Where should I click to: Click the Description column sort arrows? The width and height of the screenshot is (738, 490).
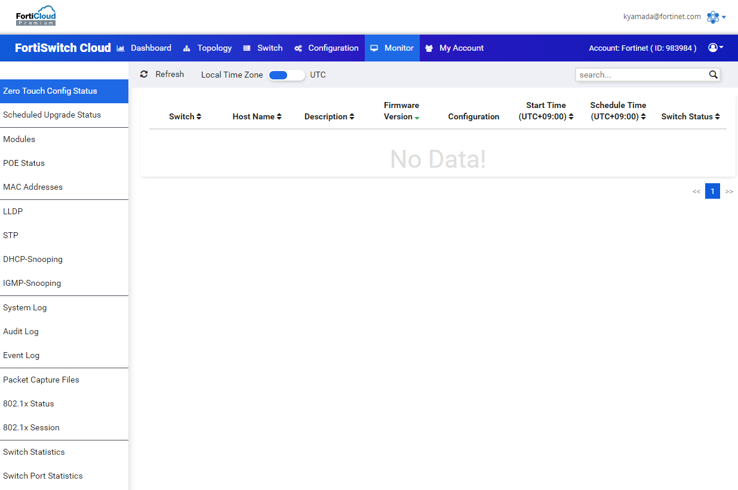tap(352, 117)
